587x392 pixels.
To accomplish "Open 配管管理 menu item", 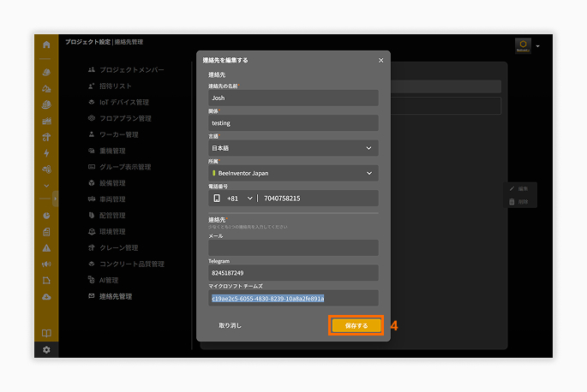I will [x=107, y=216].
